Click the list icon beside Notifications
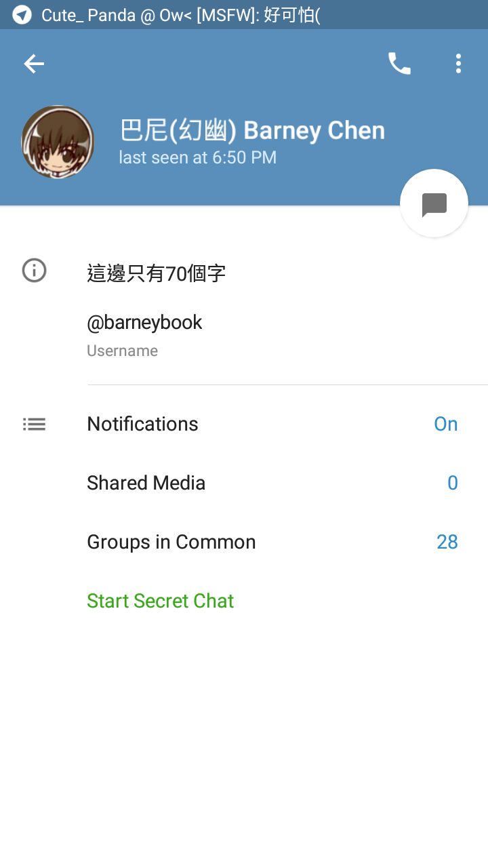Image resolution: width=488 pixels, height=868 pixels. (34, 425)
